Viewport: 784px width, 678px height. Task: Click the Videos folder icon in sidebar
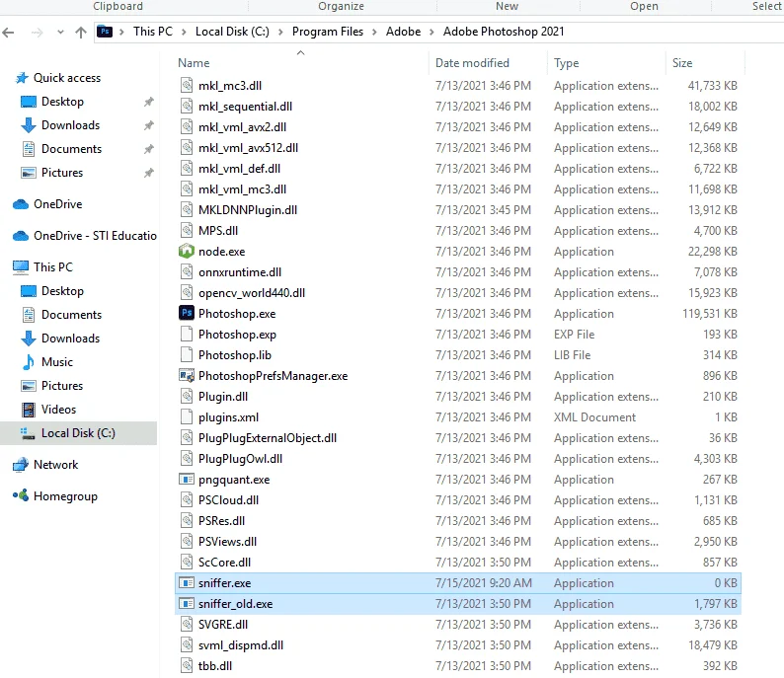29,410
